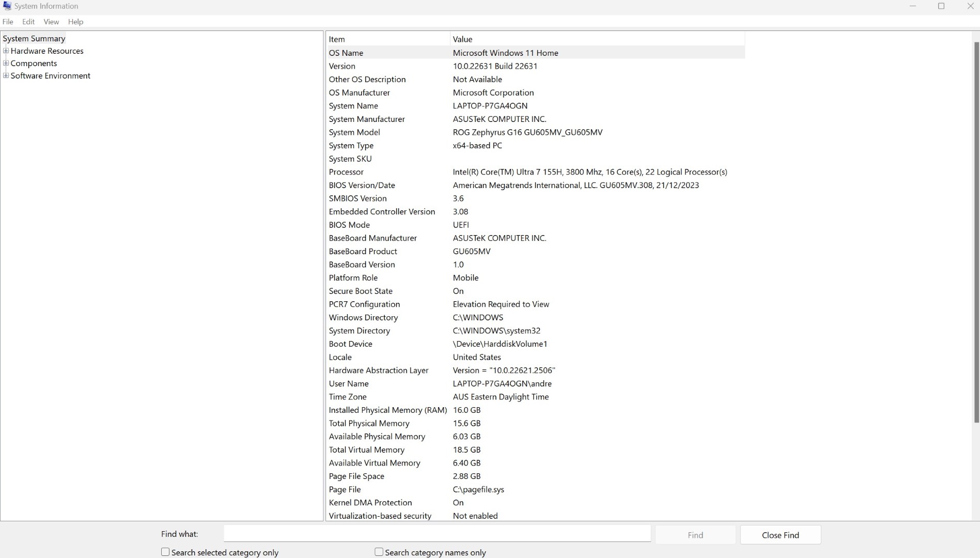The width and height of the screenshot is (980, 558).
Task: Select the Embedded Controller Version row
Action: coord(536,211)
